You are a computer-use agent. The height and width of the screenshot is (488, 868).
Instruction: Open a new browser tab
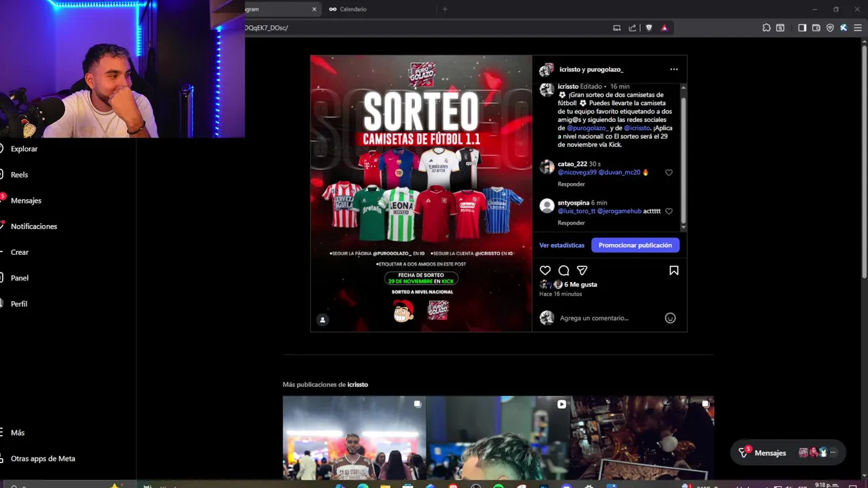pyautogui.click(x=445, y=9)
